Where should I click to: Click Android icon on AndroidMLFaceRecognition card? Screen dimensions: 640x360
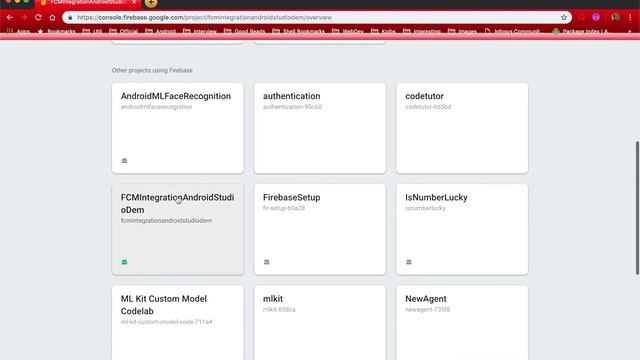click(x=124, y=160)
